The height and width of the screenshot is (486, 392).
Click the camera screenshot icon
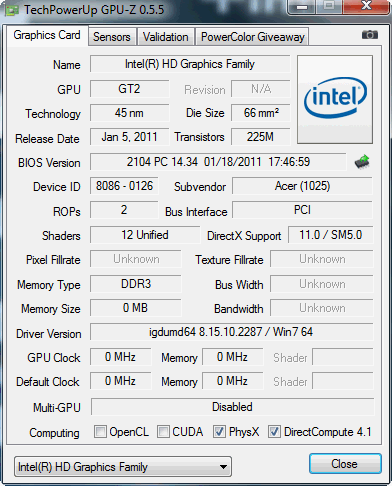point(370,35)
